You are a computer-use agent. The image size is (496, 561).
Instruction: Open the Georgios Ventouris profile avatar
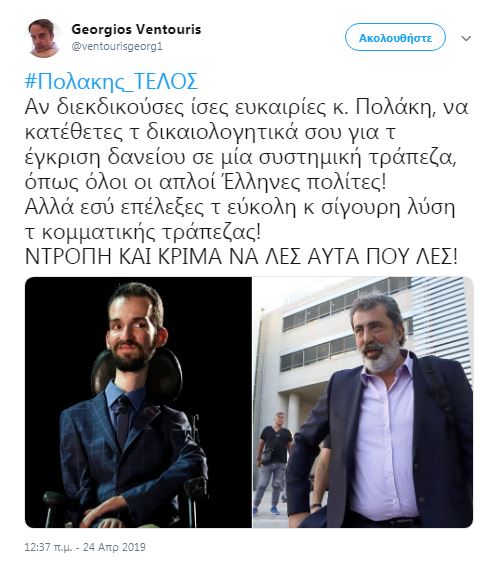tap(44, 38)
